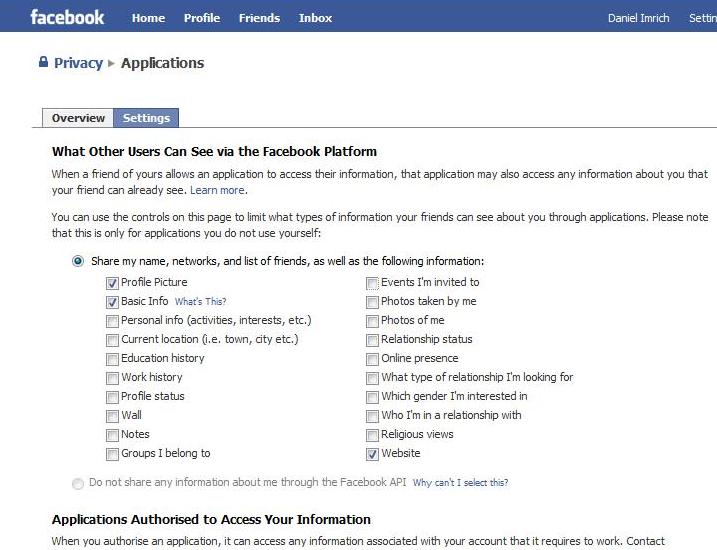Tick the Notes checkbox
Viewport: 717px width, 550px height.
[x=112, y=435]
